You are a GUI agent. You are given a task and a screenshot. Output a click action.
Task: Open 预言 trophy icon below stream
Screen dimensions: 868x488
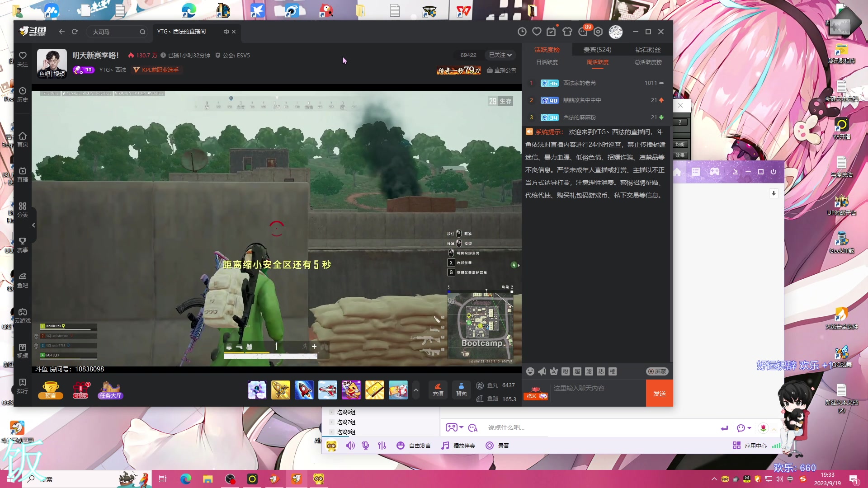(x=51, y=390)
